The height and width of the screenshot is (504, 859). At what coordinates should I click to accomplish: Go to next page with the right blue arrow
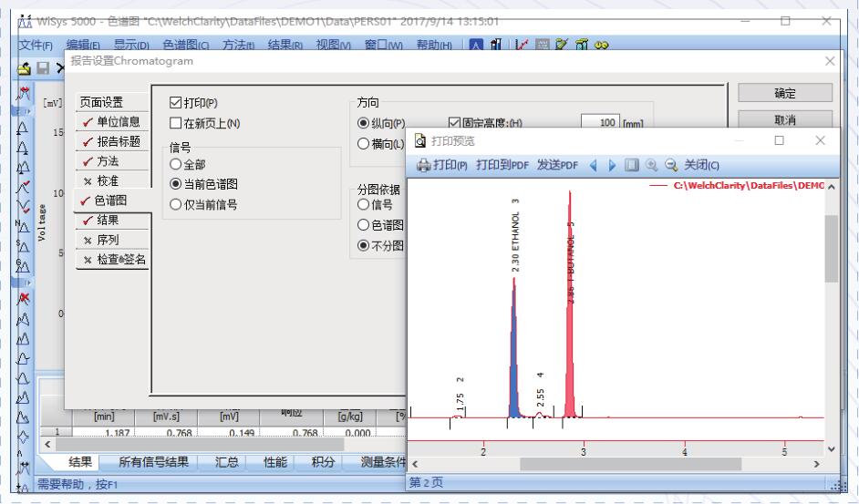(x=612, y=165)
